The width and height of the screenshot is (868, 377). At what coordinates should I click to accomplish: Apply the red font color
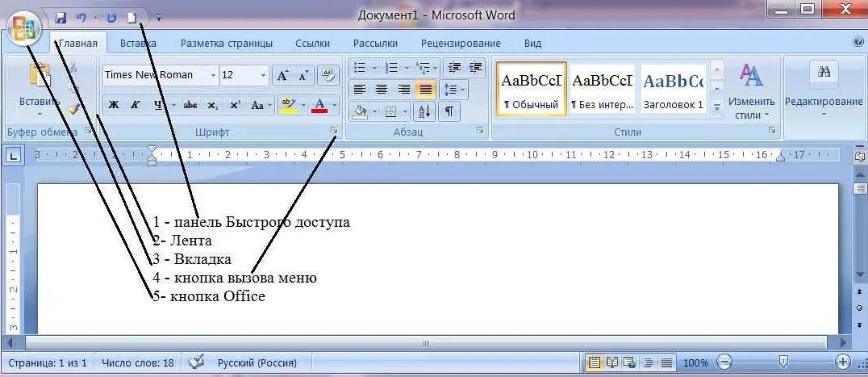[x=320, y=105]
